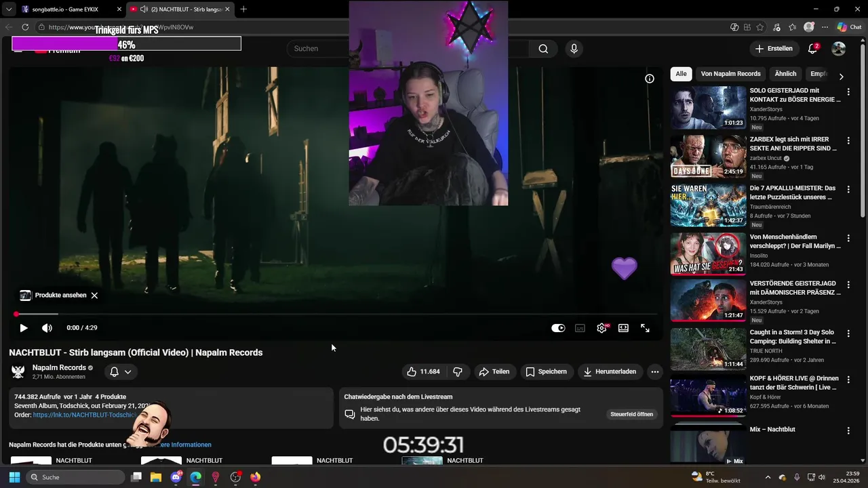
Task: Select the Alle filter chip
Action: click(x=681, y=74)
